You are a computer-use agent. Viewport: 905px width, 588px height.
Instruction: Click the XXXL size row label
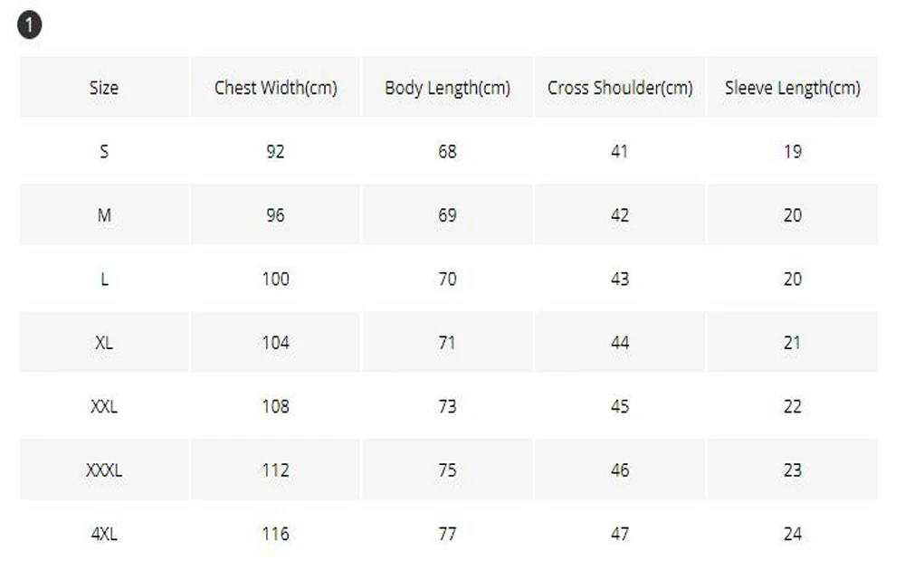(x=104, y=470)
